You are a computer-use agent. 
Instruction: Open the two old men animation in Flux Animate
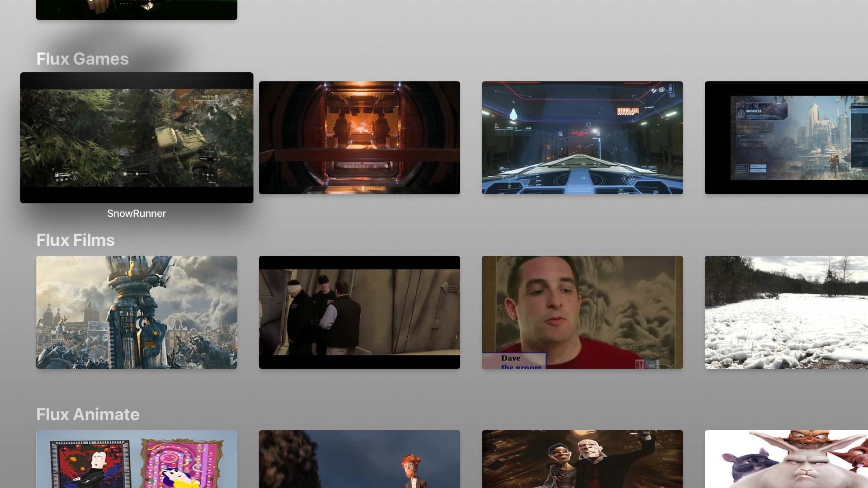[x=582, y=459]
